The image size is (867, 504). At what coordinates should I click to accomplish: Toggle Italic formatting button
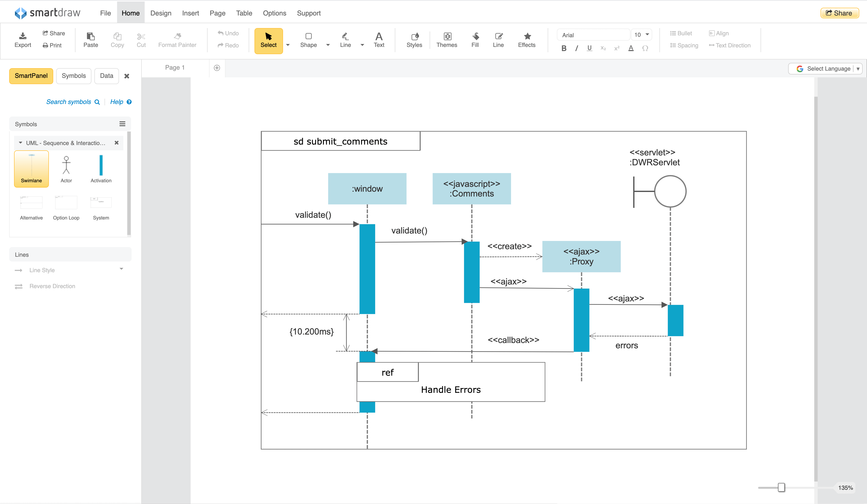tap(575, 47)
